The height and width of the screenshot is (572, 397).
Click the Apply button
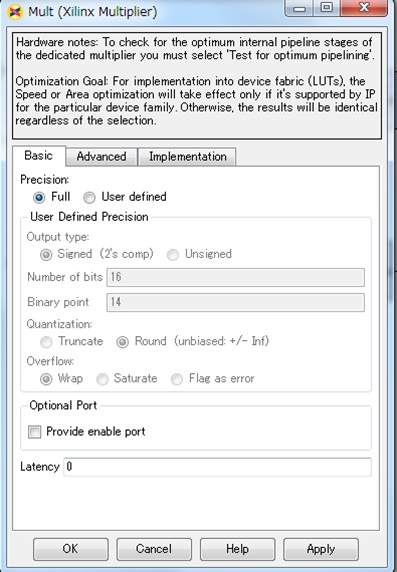[321, 549]
